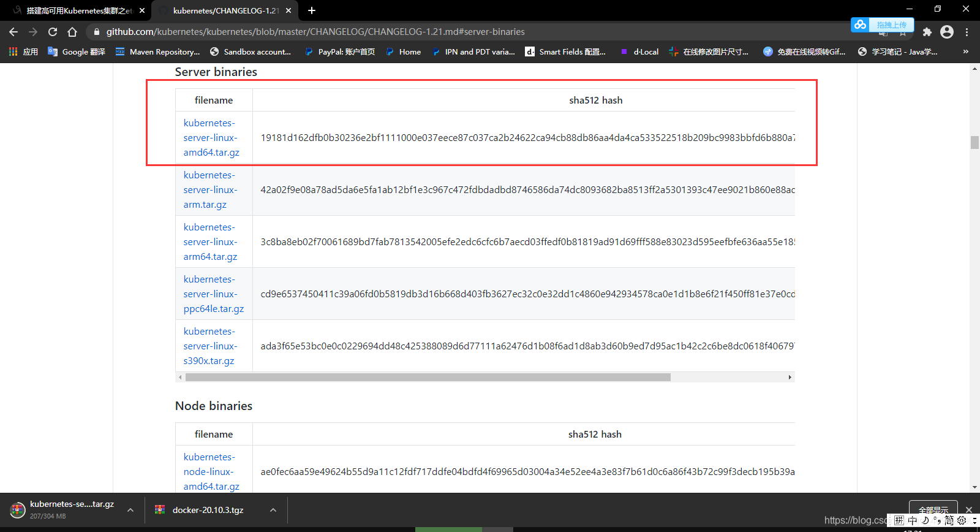Click the sha512 hash starting with 42a02f9e
This screenshot has height=532, width=980.
(527, 190)
